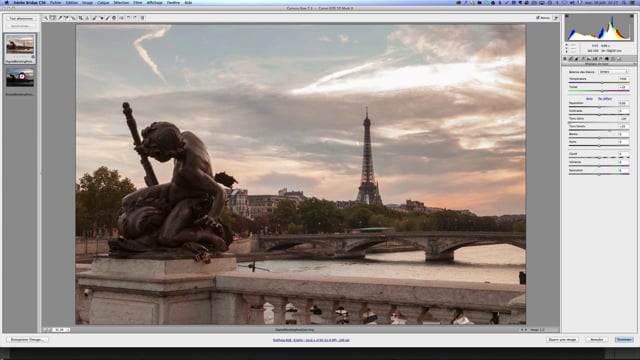Toggle shadow clipping warning in histogram
The height and width of the screenshot is (360, 640).
[567, 16]
